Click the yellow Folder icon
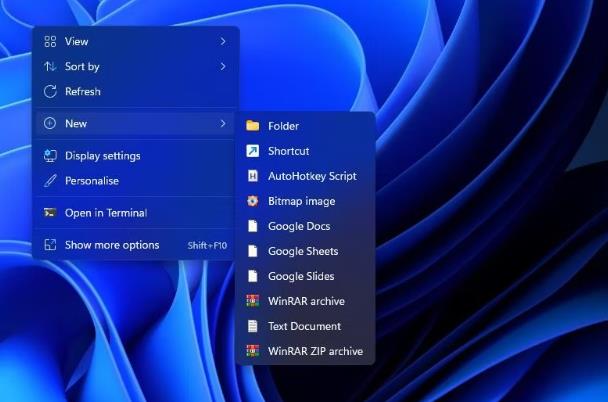608x402 pixels. (x=252, y=126)
